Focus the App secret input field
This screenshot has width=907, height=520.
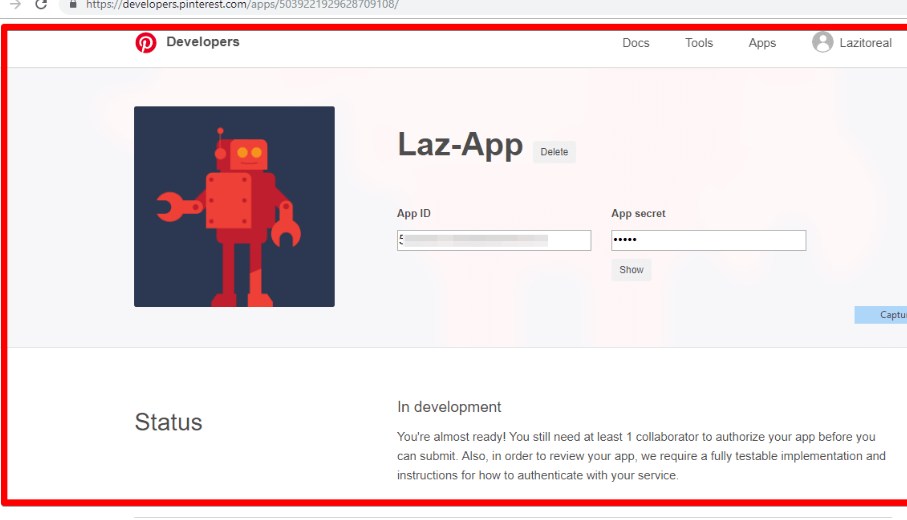(709, 241)
